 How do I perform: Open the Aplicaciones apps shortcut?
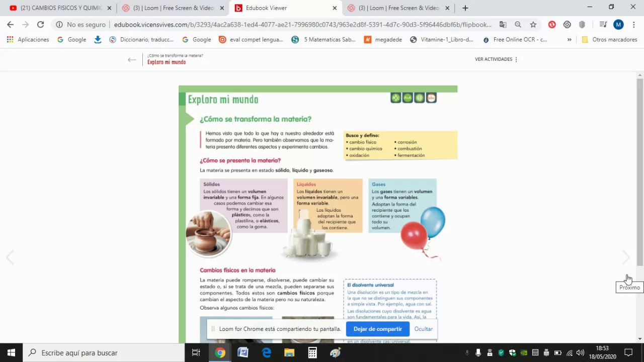(x=28, y=39)
